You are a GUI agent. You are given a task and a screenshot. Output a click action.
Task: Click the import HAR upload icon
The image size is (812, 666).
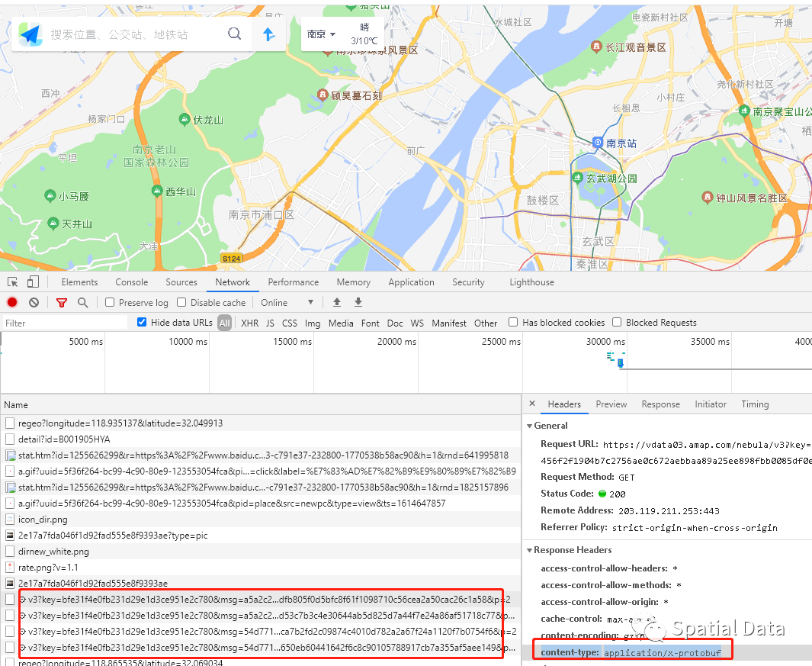pos(337,302)
